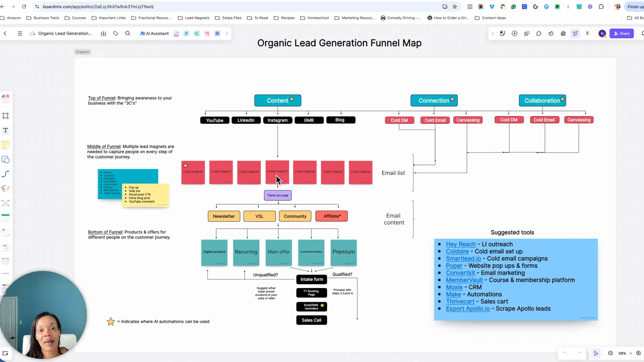
Task: Expand Frame1 label top left canvas
Action: click(x=83, y=52)
